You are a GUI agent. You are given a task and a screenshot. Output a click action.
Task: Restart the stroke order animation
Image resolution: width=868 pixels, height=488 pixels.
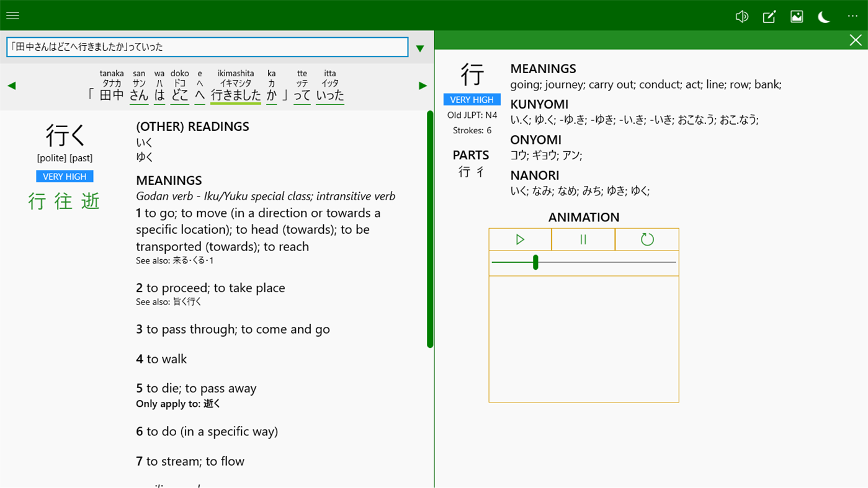[647, 238]
